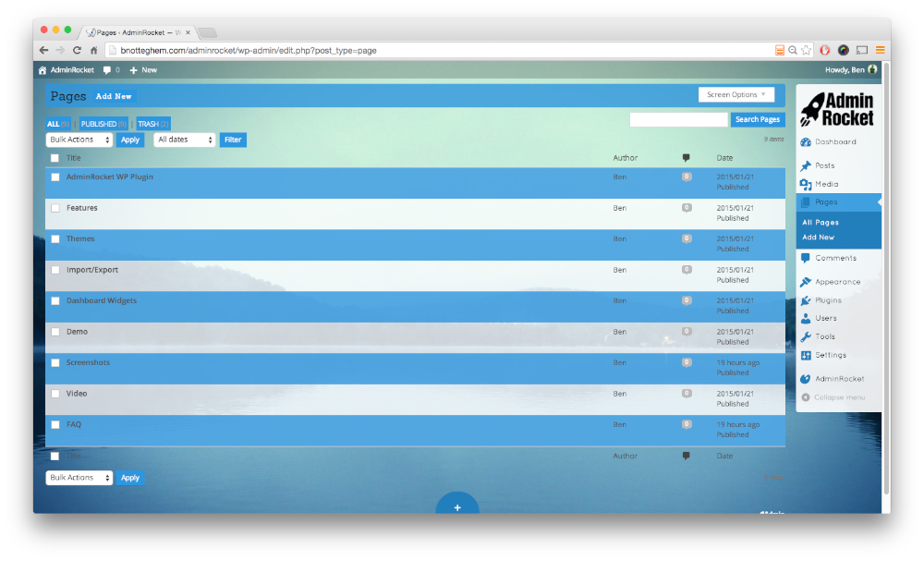Screen dimensions: 924x561
Task: Click the top Apply button
Action: [x=130, y=140]
